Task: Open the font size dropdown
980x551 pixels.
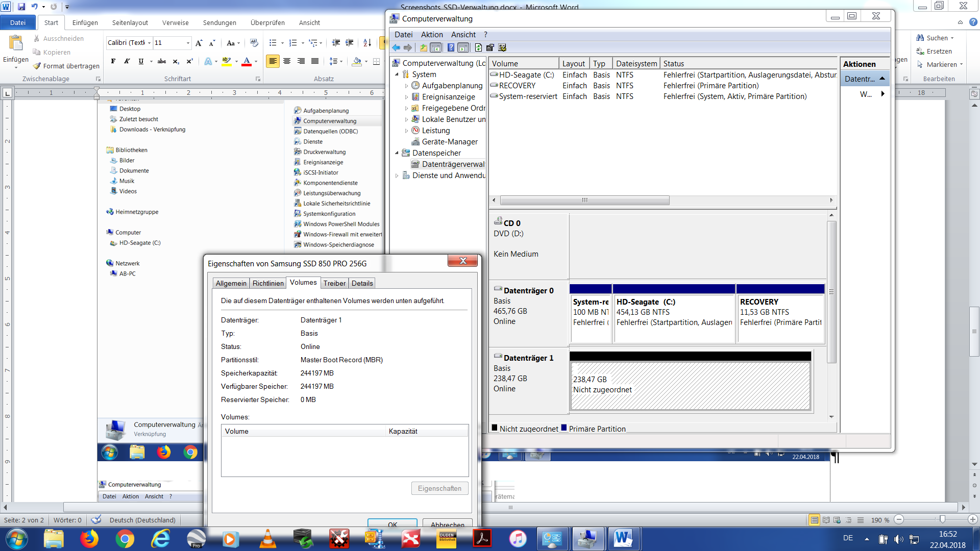Action: 188,43
